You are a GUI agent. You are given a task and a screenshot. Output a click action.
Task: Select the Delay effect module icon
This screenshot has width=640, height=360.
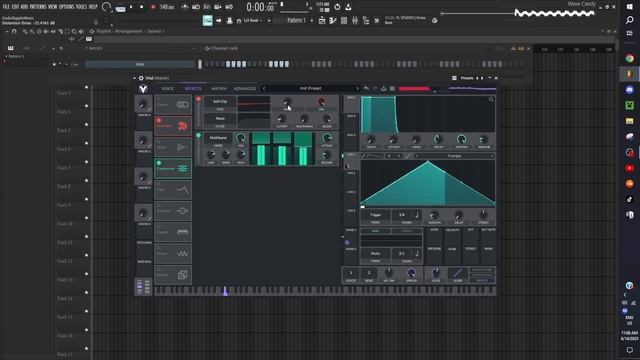pos(182,147)
